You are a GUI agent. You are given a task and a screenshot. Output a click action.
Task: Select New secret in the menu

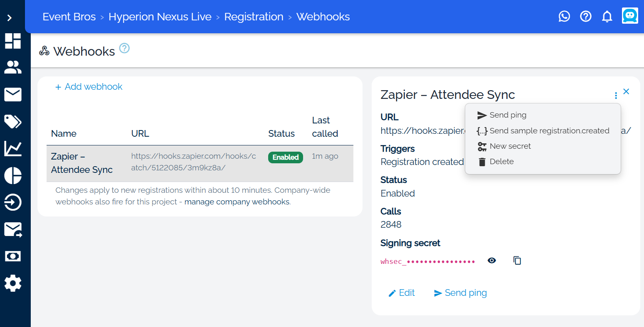(543, 146)
